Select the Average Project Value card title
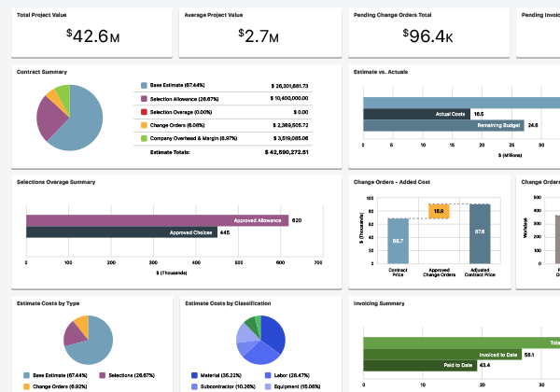560x392 pixels. point(214,15)
